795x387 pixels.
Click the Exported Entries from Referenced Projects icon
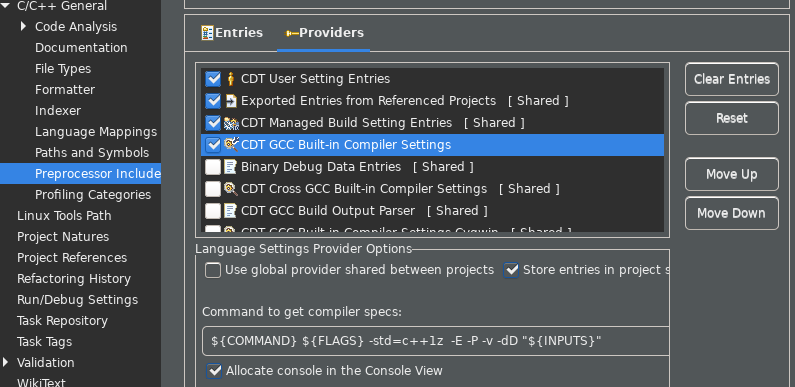point(231,101)
